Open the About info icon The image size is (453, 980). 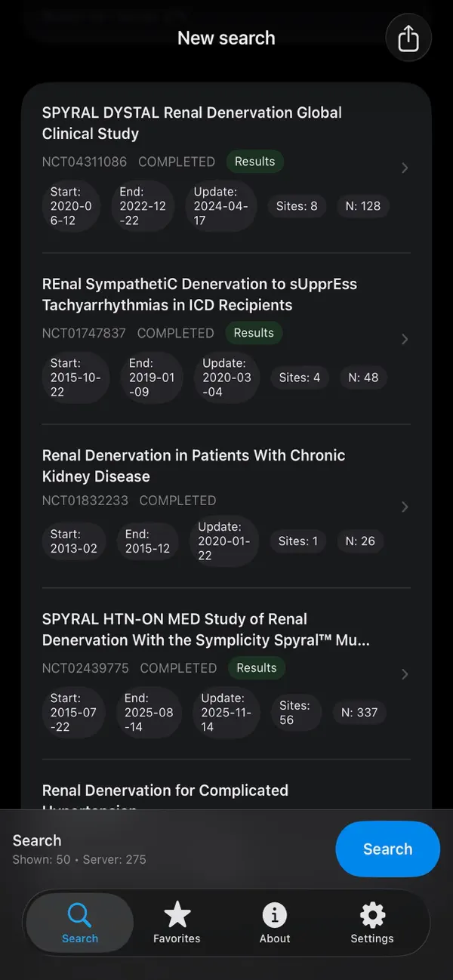pos(274,915)
